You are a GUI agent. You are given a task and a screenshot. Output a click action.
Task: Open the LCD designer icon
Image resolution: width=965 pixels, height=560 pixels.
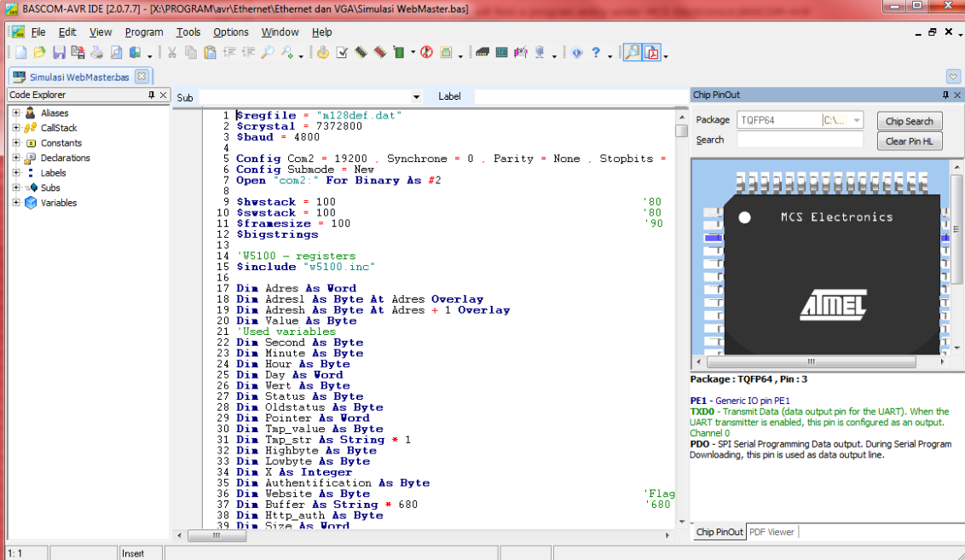(501, 53)
